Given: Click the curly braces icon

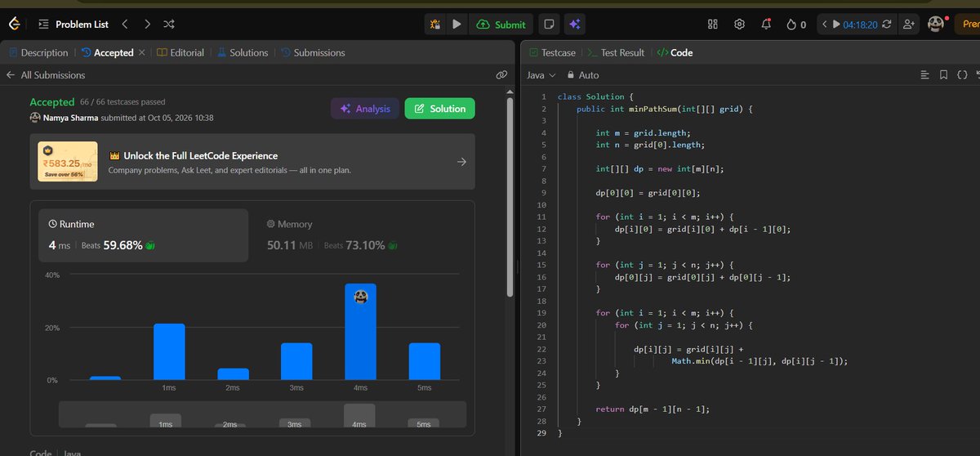Looking at the screenshot, I should 962,75.
